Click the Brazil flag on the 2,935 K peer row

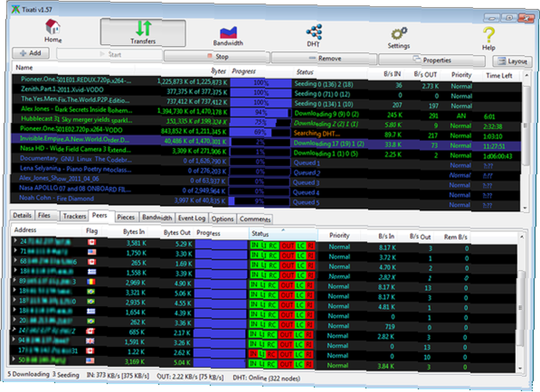click(x=91, y=301)
